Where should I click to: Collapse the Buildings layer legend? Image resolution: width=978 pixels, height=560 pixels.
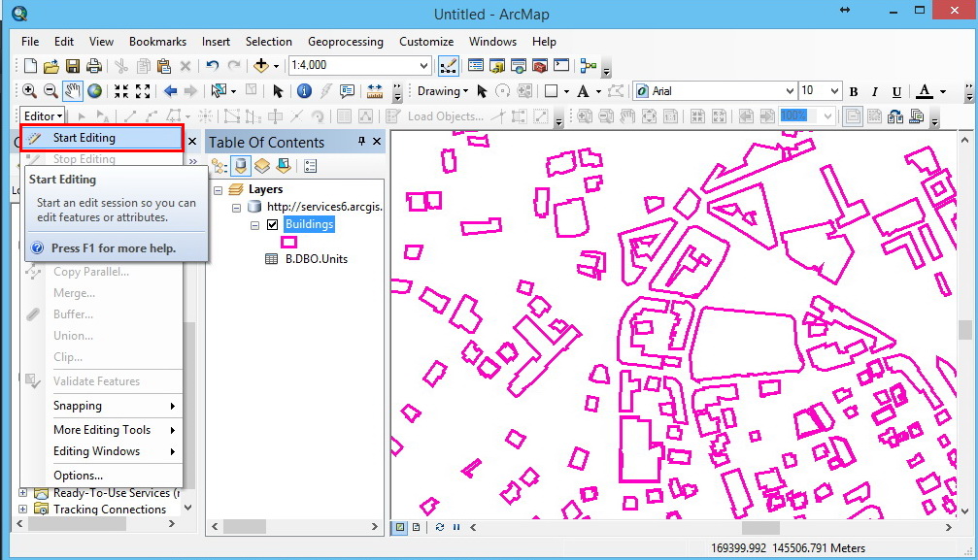tap(254, 225)
